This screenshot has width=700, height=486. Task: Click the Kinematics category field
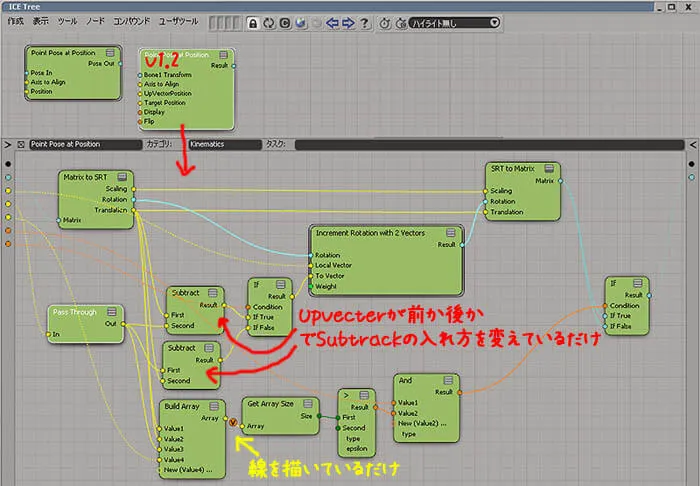[225, 145]
